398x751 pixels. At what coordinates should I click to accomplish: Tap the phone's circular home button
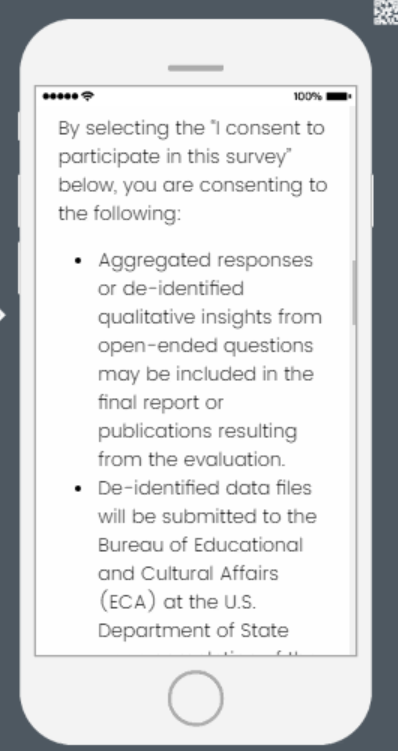pyautogui.click(x=195, y=698)
